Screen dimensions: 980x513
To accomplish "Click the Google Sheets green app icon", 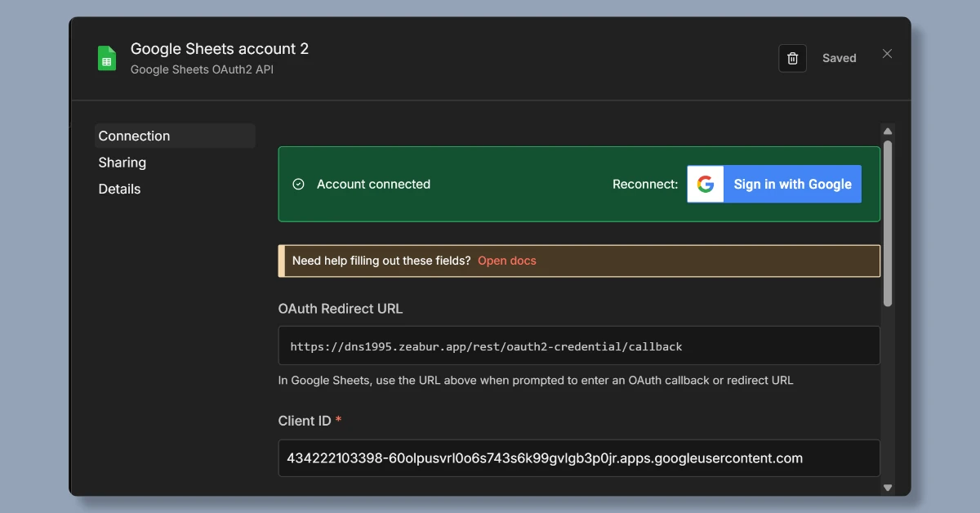I will (x=107, y=58).
